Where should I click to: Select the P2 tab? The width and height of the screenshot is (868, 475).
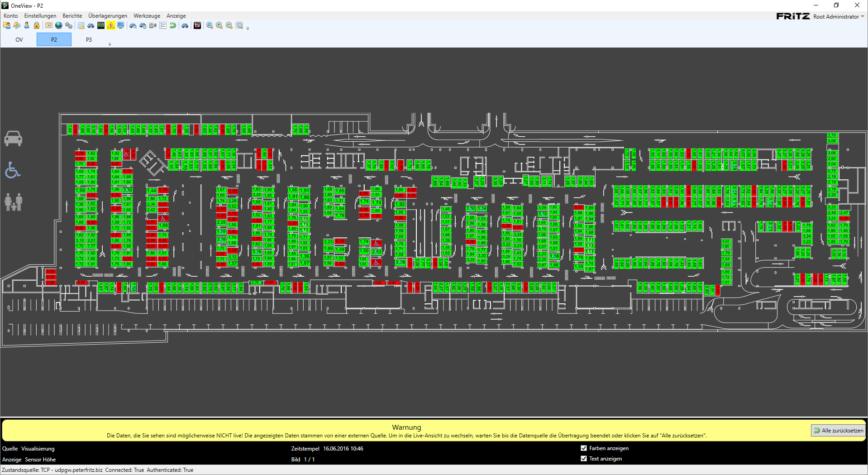point(54,39)
